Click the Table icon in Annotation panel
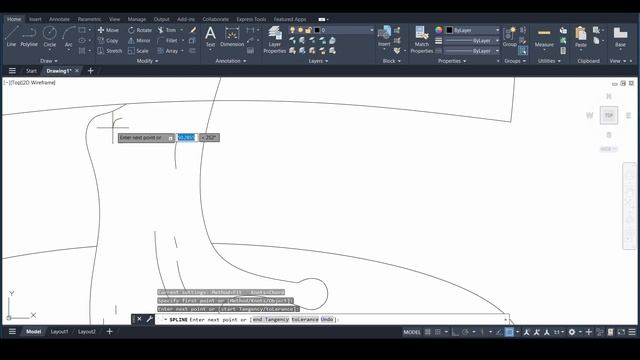 [x=251, y=51]
